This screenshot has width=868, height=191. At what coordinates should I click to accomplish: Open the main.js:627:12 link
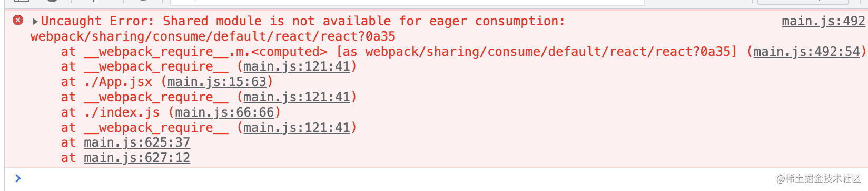[137, 158]
